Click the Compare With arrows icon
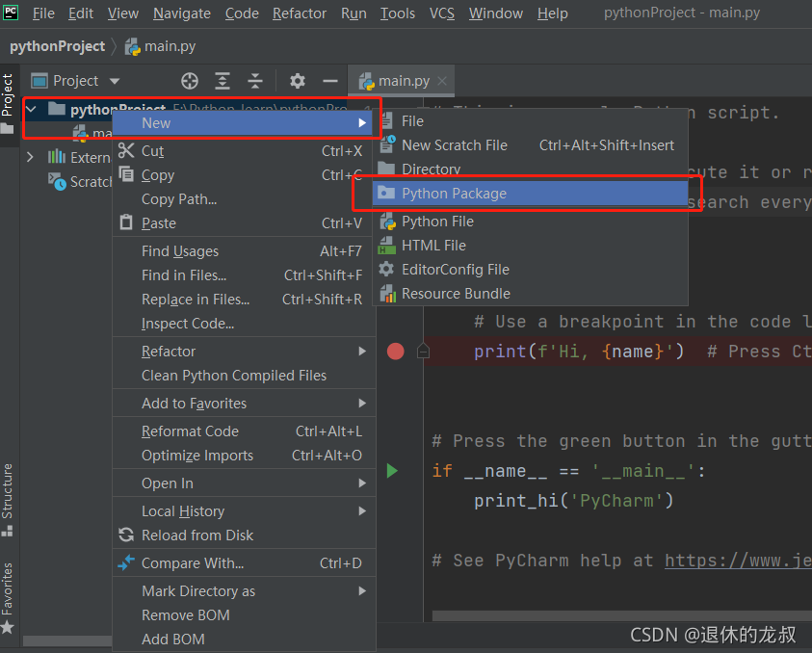Viewport: 812px width, 653px height. point(126,562)
